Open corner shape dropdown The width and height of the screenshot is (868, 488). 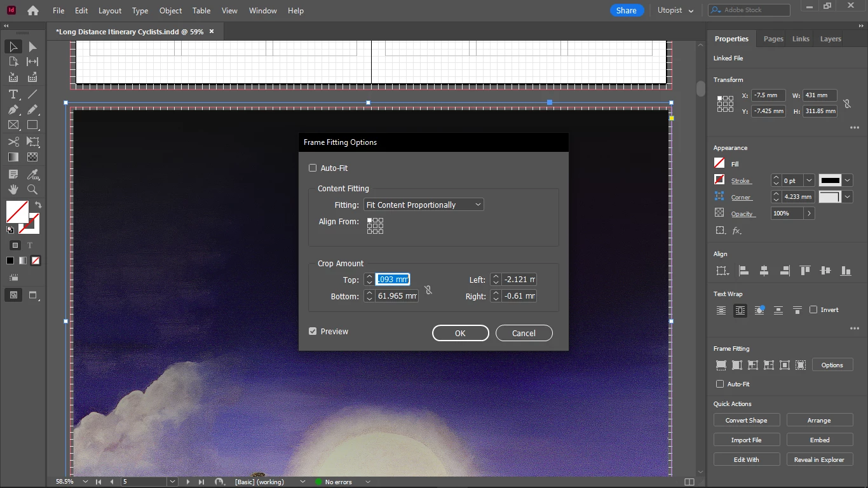848,197
